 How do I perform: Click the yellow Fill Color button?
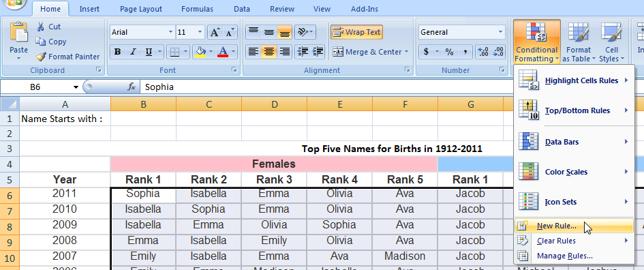(x=200, y=52)
